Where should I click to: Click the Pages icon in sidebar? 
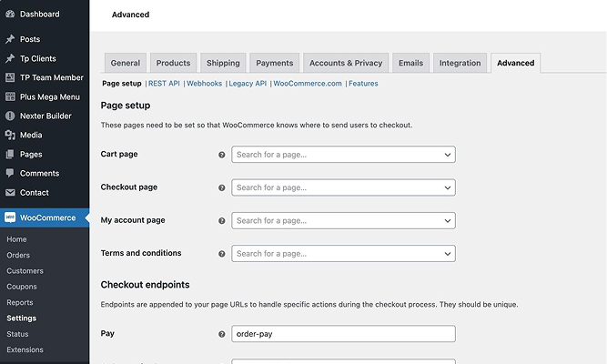click(x=10, y=154)
